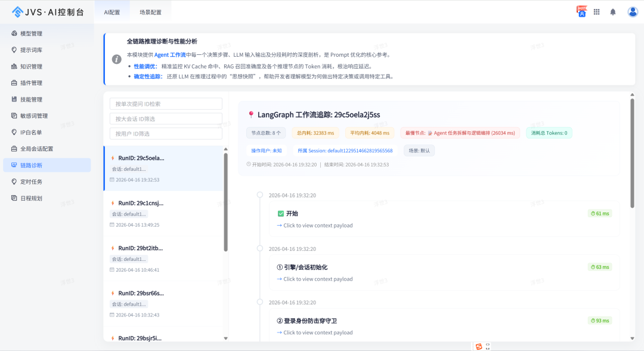Click the 链路诊断 sidebar icon

14,165
